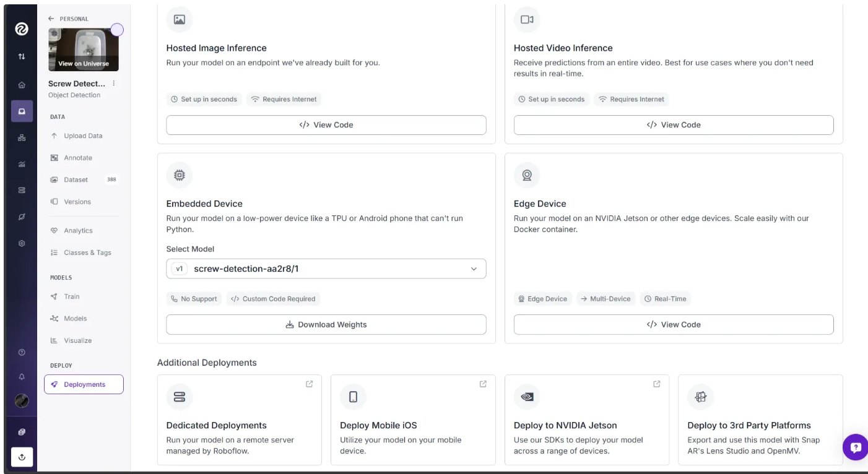Click View Code under Hosted Video Inference
Image resolution: width=868 pixels, height=474 pixels.
click(x=673, y=125)
